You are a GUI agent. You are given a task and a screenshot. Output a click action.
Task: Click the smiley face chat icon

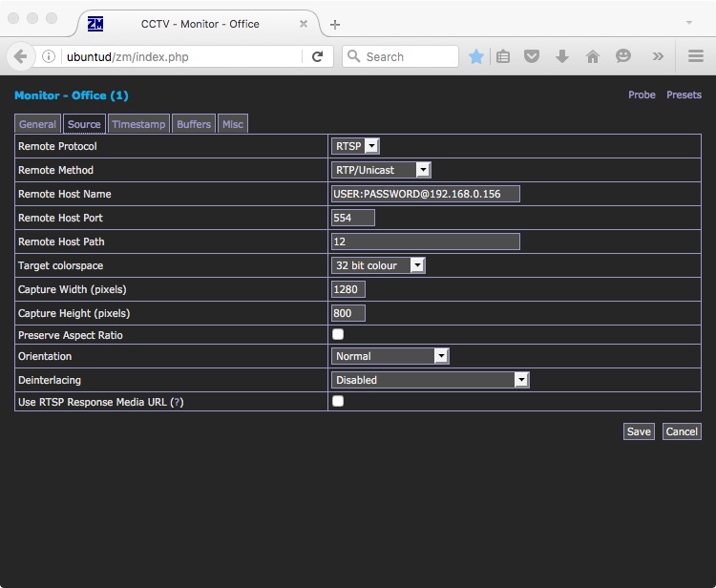623,56
